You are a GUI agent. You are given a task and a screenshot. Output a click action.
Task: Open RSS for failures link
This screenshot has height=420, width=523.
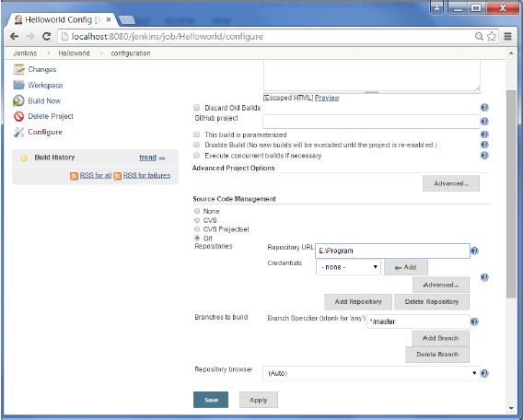[x=146, y=175]
